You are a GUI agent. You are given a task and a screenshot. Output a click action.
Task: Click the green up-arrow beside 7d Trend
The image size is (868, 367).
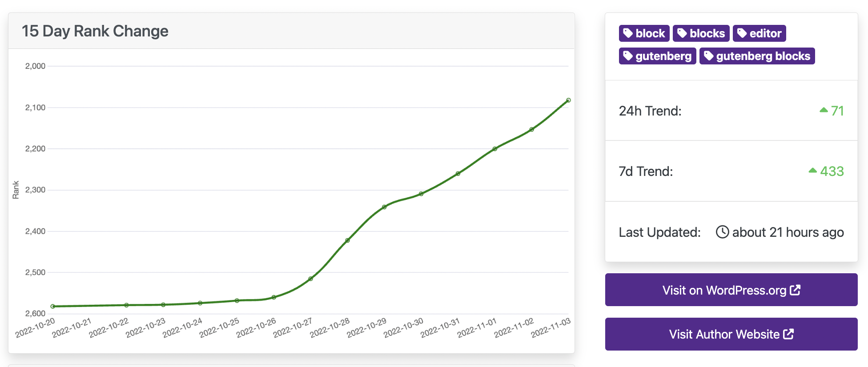pyautogui.click(x=812, y=171)
